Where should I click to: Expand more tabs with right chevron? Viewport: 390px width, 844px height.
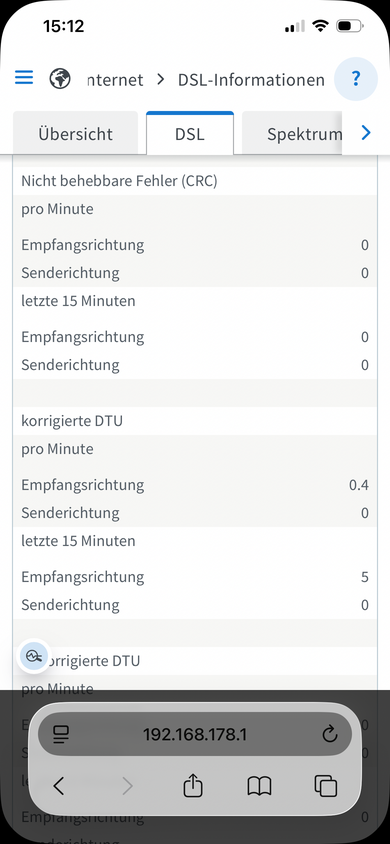coord(366,132)
